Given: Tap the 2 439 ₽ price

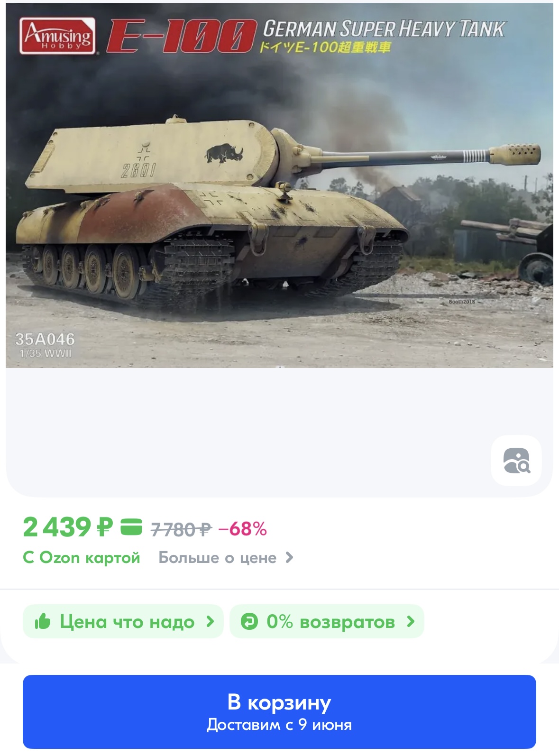Looking at the screenshot, I should coord(68,527).
